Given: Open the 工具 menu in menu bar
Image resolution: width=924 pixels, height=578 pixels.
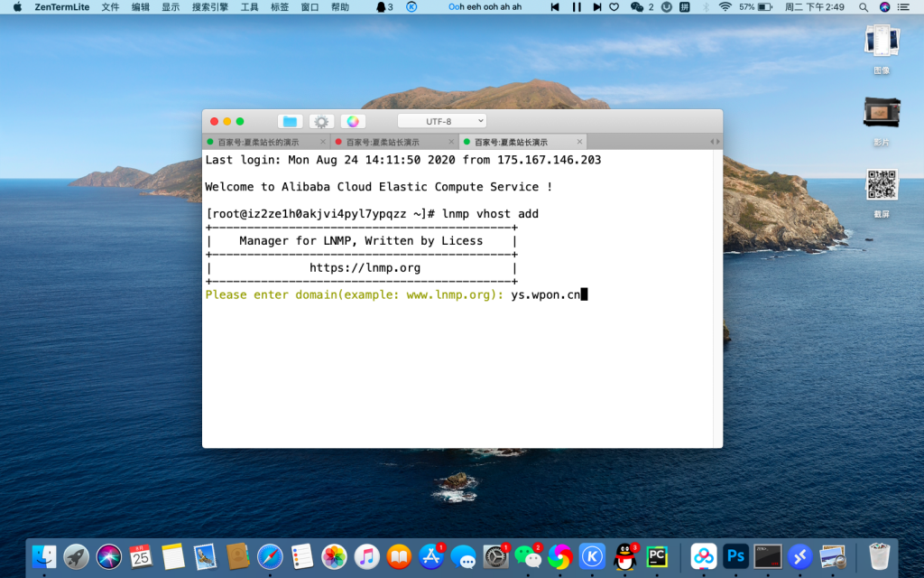Looking at the screenshot, I should (249, 6).
